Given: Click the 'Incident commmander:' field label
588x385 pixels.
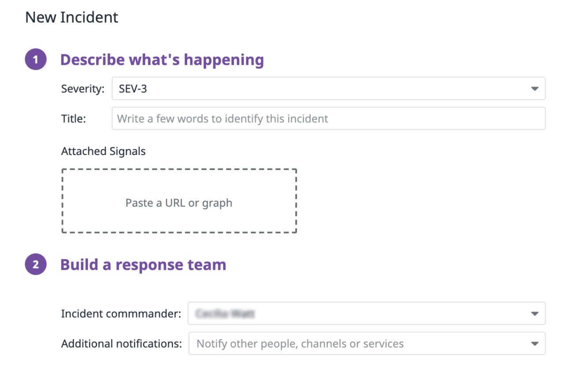Looking at the screenshot, I should pos(121,314).
